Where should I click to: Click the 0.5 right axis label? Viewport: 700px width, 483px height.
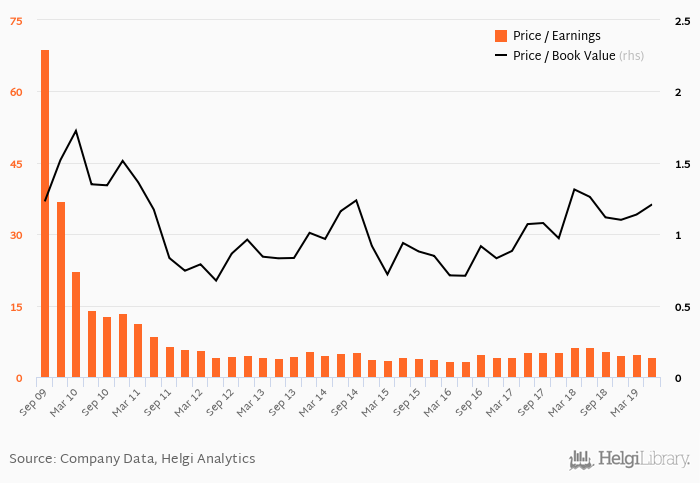point(683,307)
